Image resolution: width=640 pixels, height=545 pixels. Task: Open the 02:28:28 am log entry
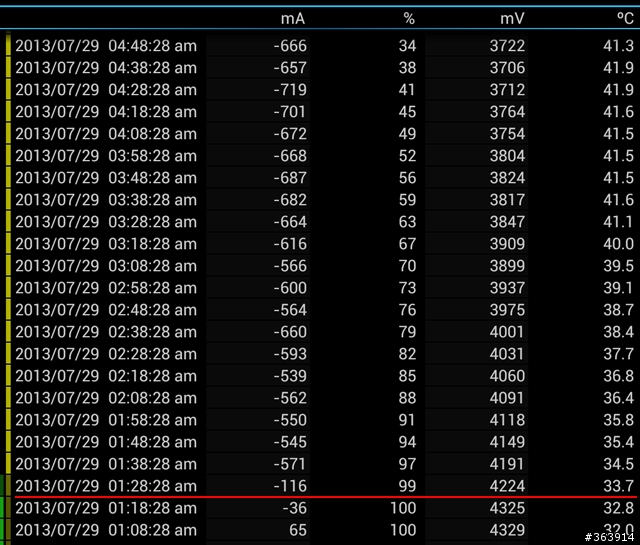coord(320,354)
